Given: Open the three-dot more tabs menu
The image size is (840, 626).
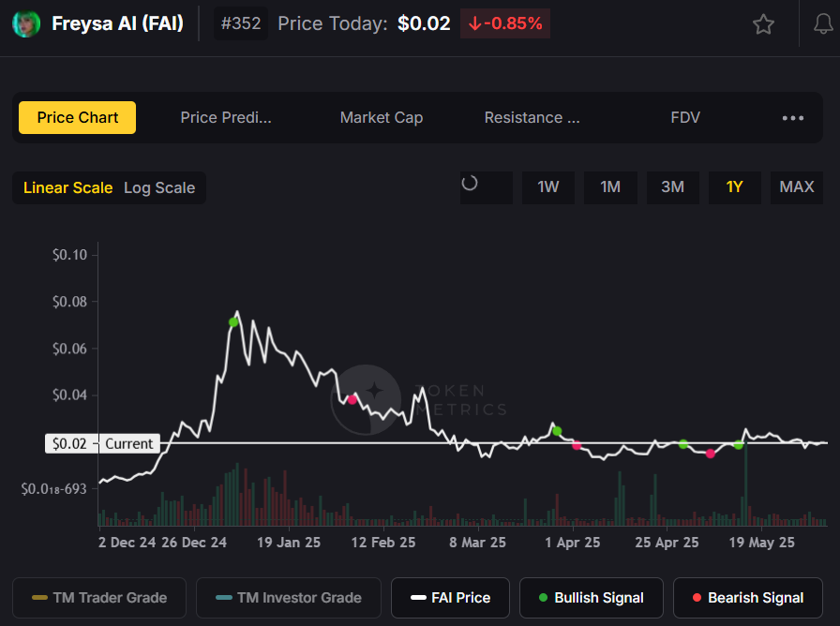Looking at the screenshot, I should point(792,118).
